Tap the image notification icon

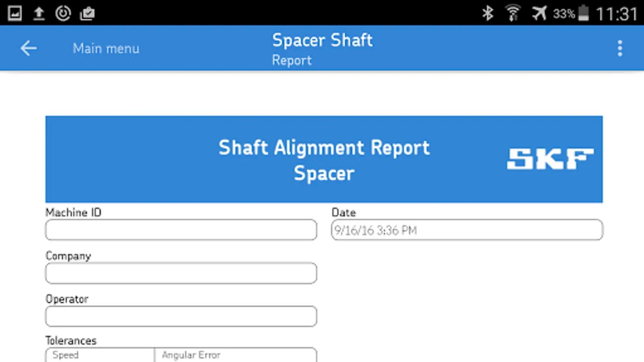15,13
